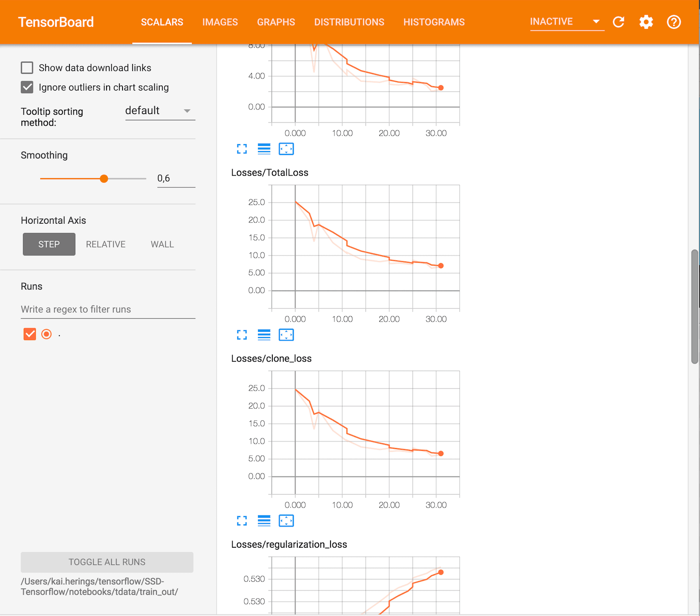The width and height of the screenshot is (700, 616).
Task: Click the Smoothing slider handle
Action: 104,179
